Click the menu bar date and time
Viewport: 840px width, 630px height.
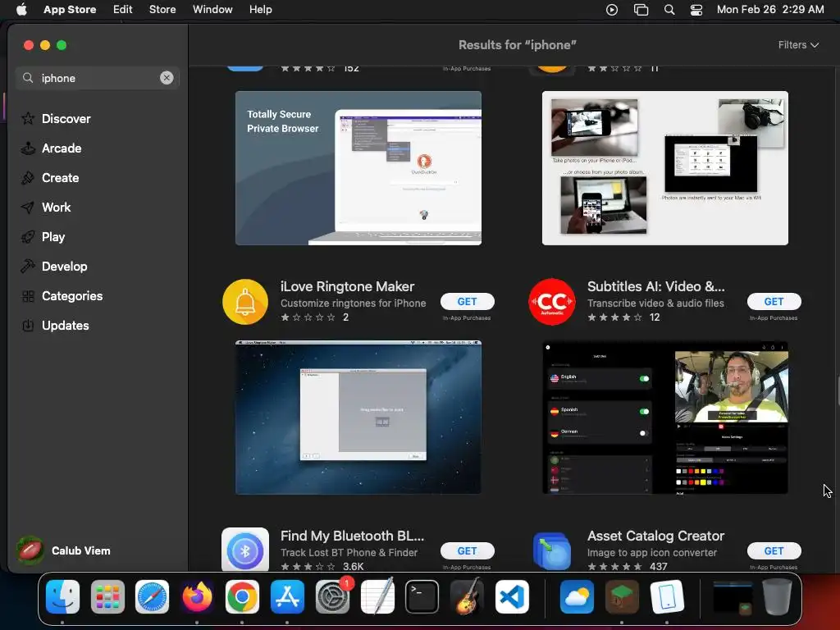pos(770,10)
